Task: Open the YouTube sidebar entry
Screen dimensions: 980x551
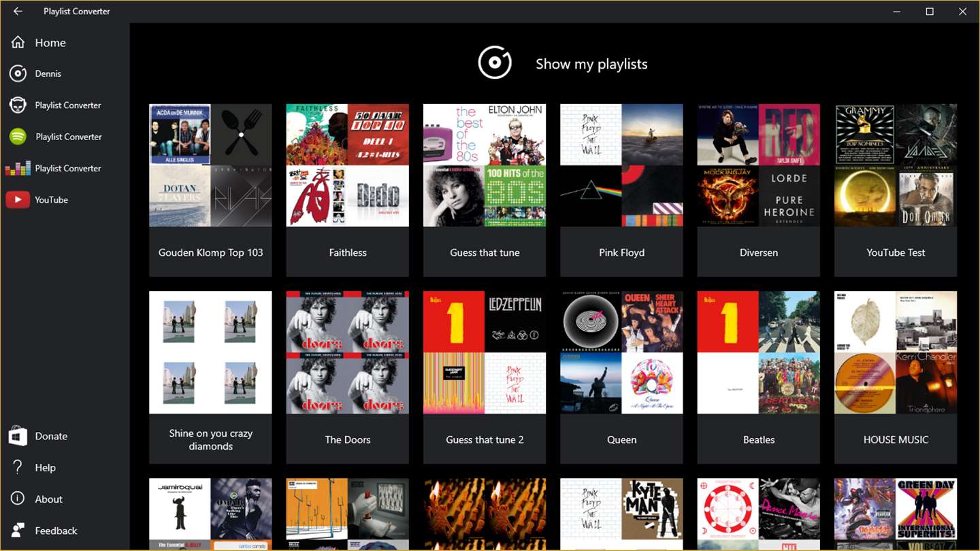Action: click(52, 200)
